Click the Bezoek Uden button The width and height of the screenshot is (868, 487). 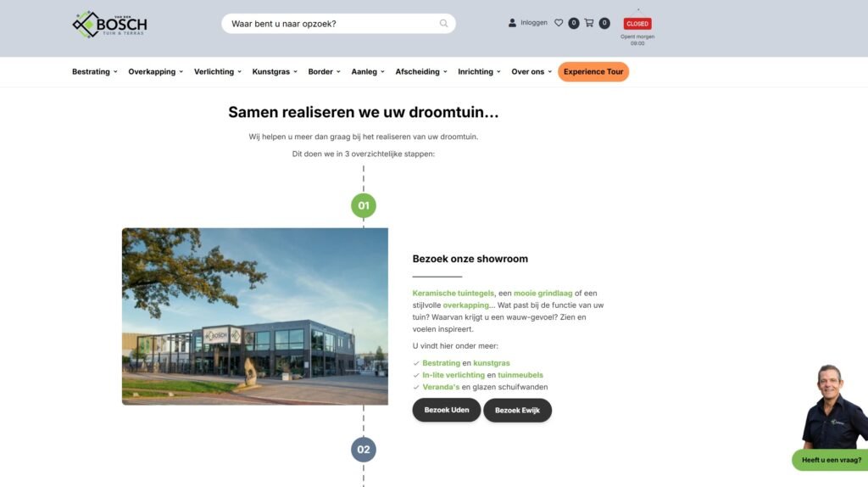[446, 410]
